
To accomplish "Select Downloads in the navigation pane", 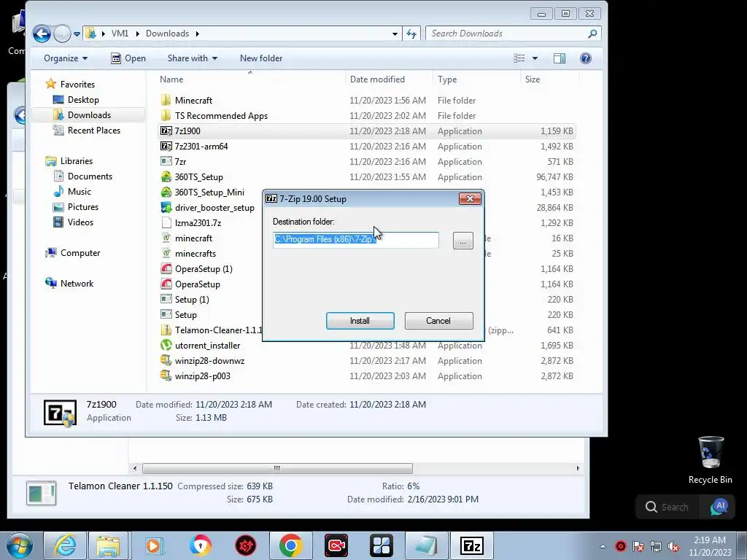I will click(x=88, y=114).
